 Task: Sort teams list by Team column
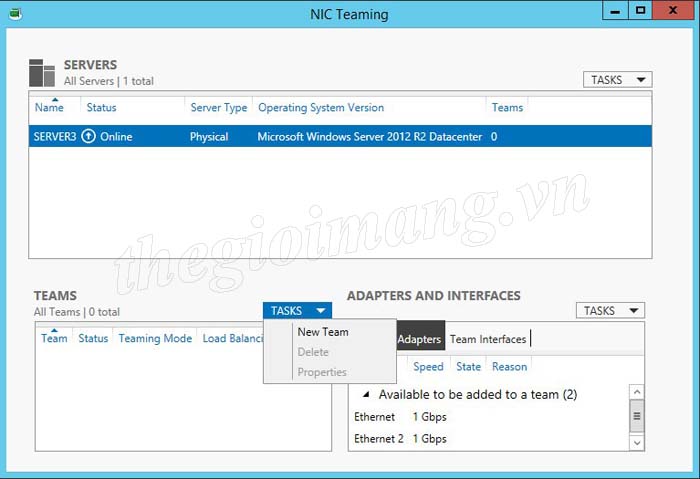[x=54, y=338]
